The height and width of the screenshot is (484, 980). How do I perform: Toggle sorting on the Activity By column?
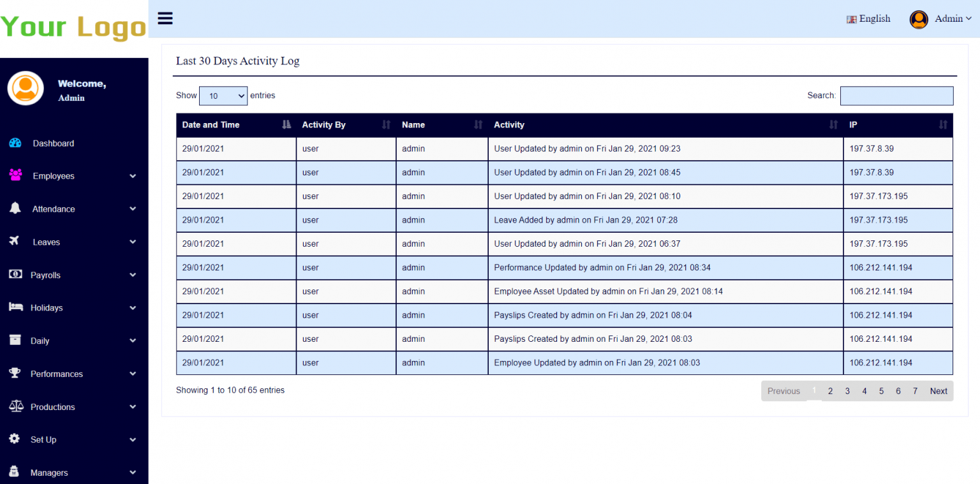click(387, 125)
